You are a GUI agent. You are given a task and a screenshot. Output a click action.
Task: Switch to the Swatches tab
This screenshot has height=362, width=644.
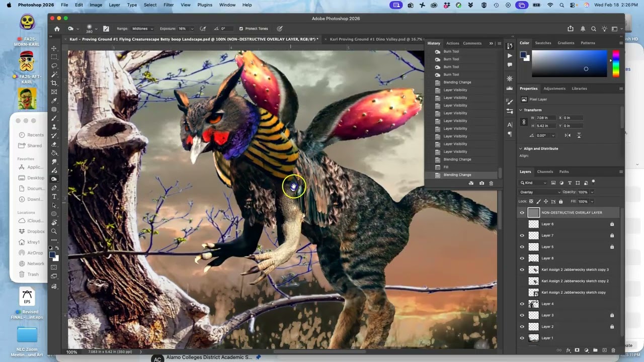point(543,43)
